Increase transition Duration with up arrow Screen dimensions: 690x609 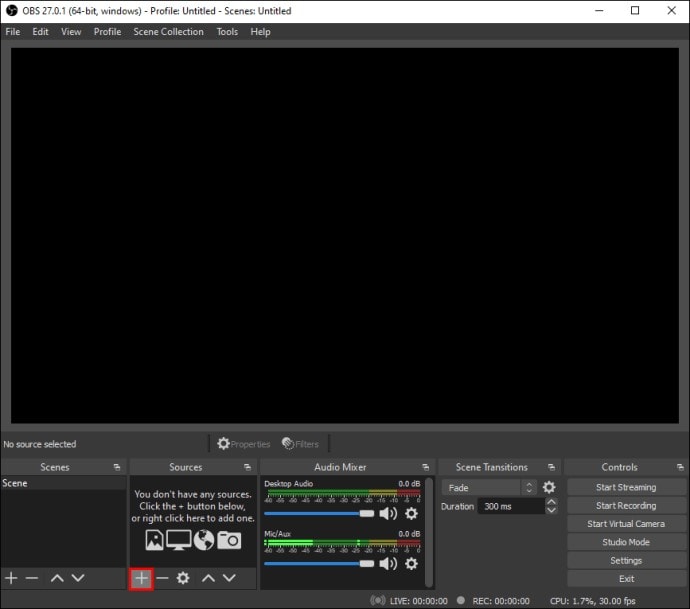click(551, 502)
